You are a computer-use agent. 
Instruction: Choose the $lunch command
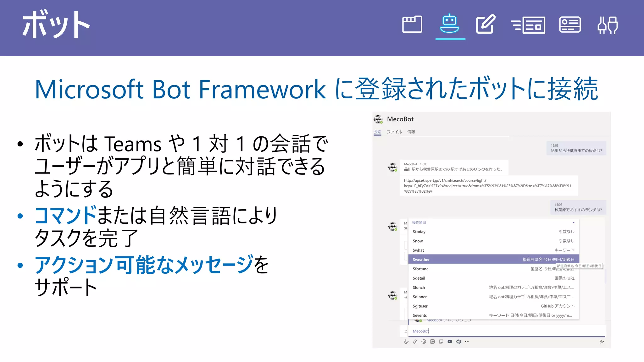click(494, 288)
